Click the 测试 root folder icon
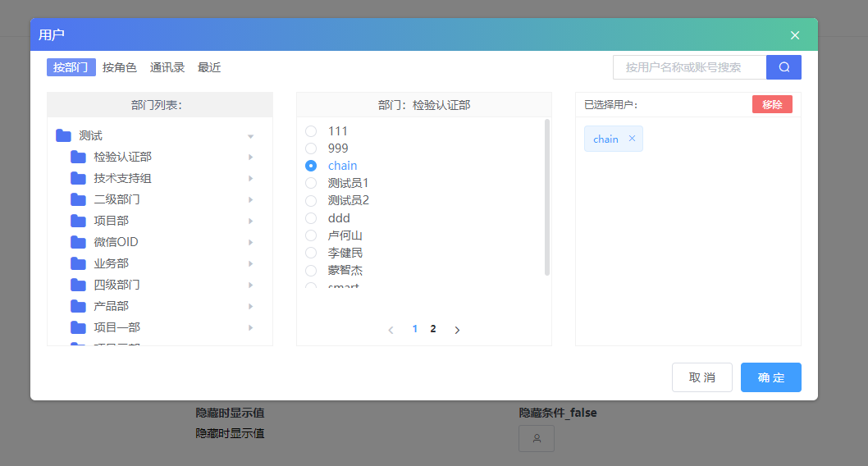868x466 pixels. pyautogui.click(x=63, y=136)
